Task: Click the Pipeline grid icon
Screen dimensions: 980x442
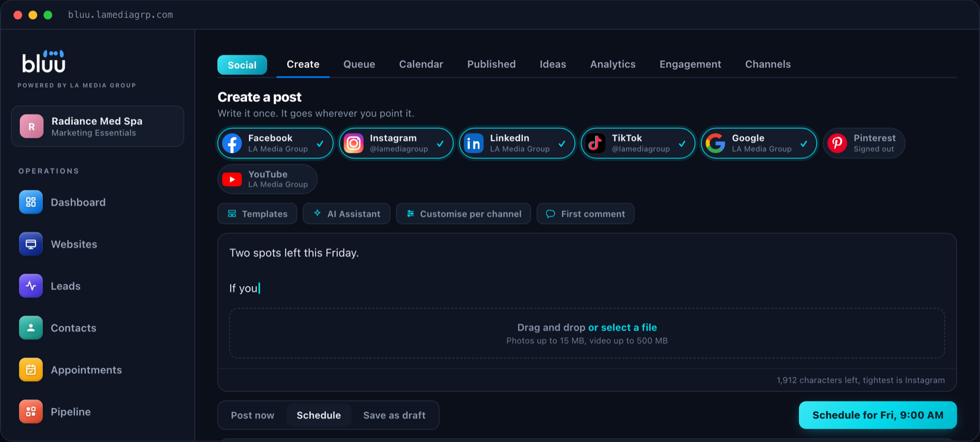Action: click(30, 411)
